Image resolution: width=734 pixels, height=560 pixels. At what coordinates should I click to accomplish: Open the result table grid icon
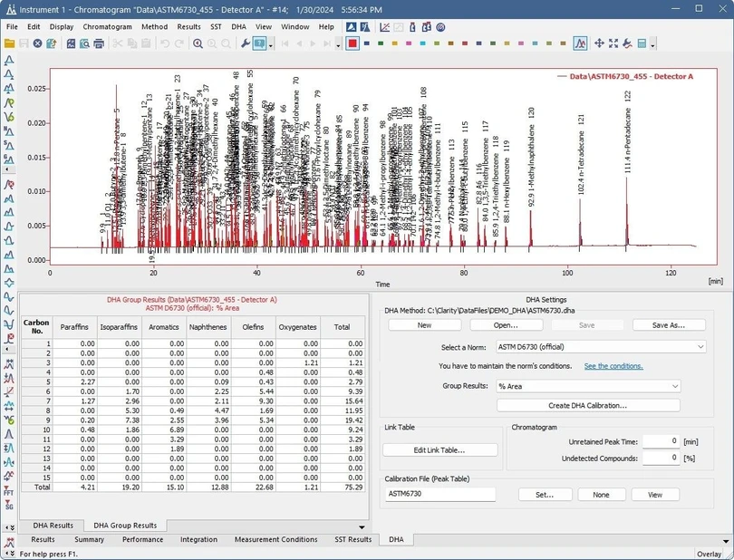[x=642, y=45]
